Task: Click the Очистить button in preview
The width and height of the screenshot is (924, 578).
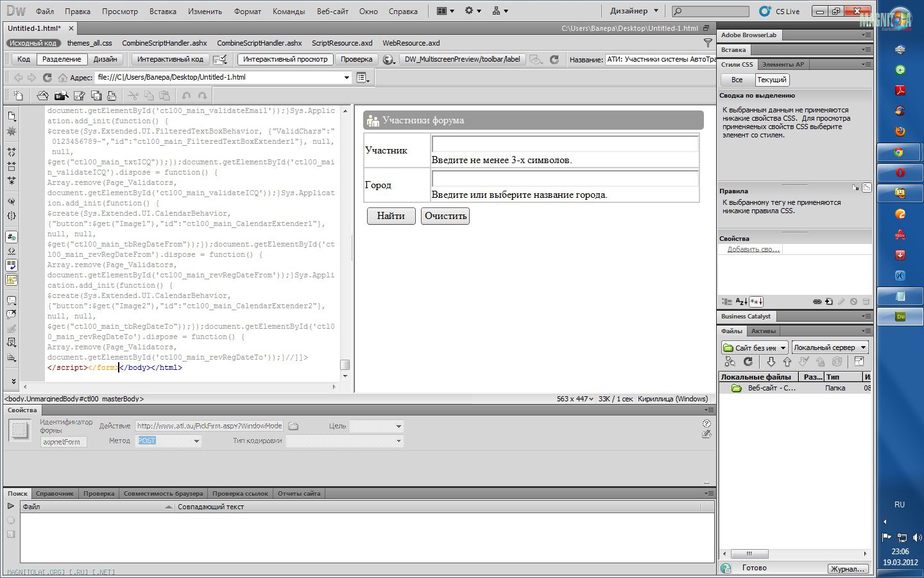Action: [x=445, y=216]
